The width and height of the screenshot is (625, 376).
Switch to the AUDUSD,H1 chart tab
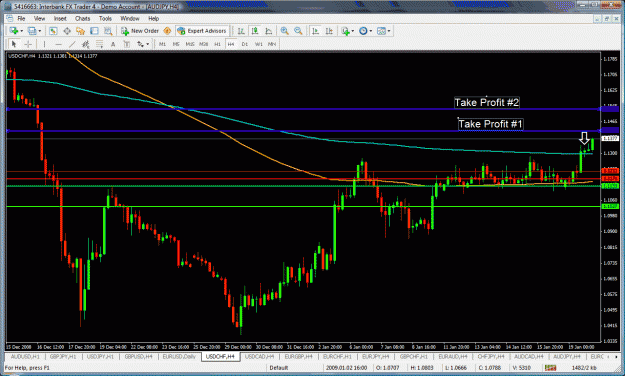(x=25, y=356)
